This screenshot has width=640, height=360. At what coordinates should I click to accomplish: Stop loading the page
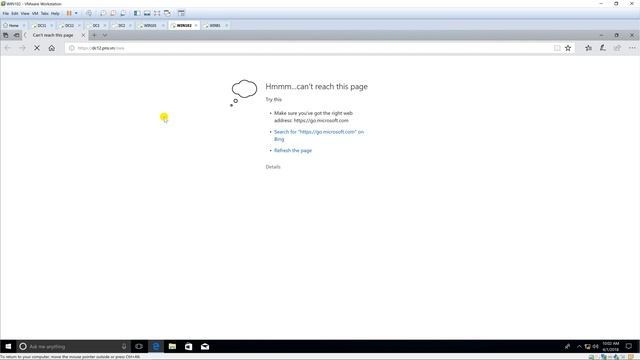(37, 48)
